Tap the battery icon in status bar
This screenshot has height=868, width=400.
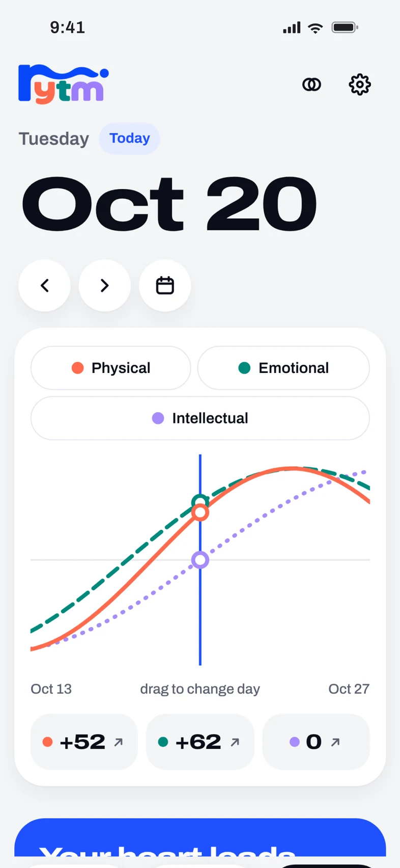click(345, 28)
